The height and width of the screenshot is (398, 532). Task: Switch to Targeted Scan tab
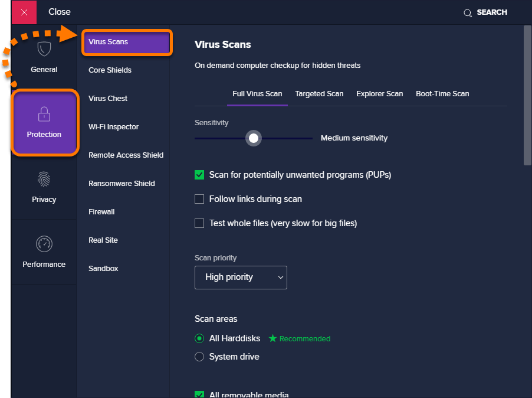pyautogui.click(x=319, y=94)
